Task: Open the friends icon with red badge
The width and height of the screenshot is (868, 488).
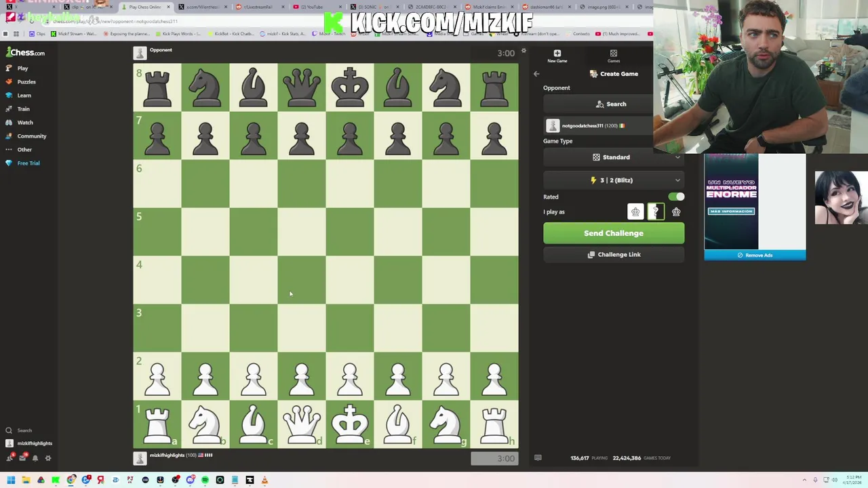Action: click(9, 458)
